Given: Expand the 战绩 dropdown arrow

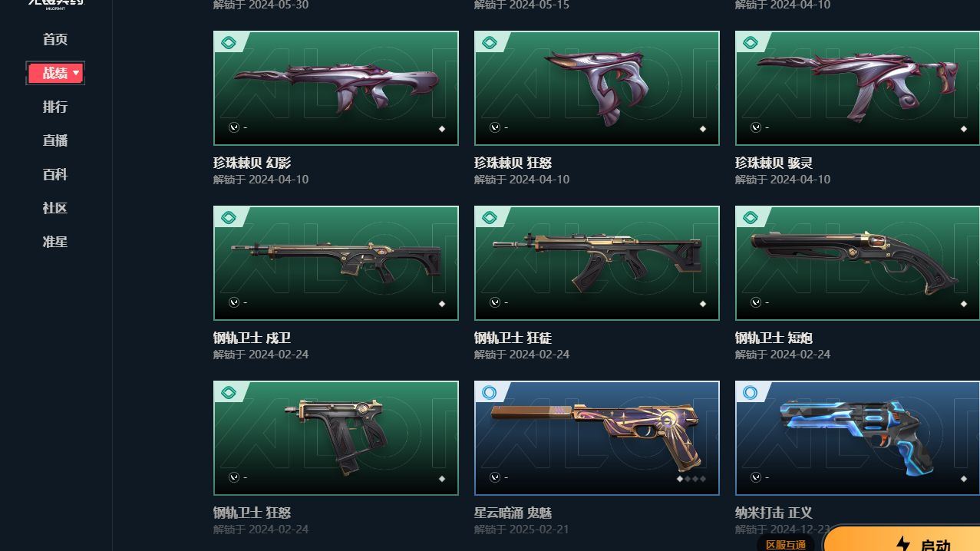Looking at the screenshot, I should pos(76,73).
